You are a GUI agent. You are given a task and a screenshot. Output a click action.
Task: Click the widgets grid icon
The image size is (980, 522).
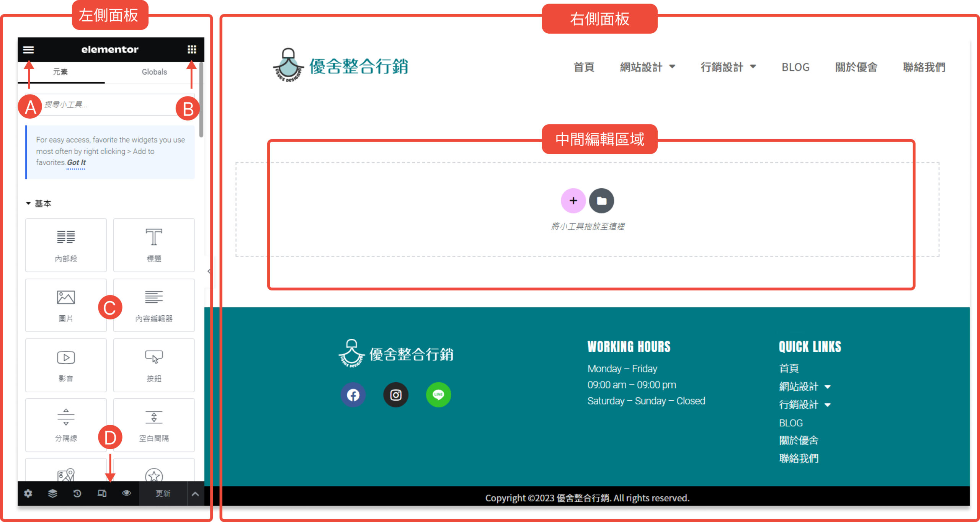pos(192,49)
